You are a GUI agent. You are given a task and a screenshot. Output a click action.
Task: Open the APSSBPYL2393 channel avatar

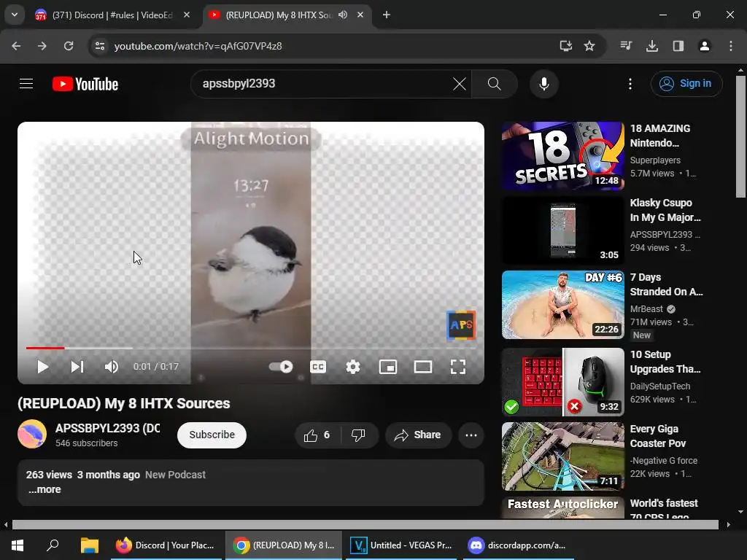click(32, 435)
